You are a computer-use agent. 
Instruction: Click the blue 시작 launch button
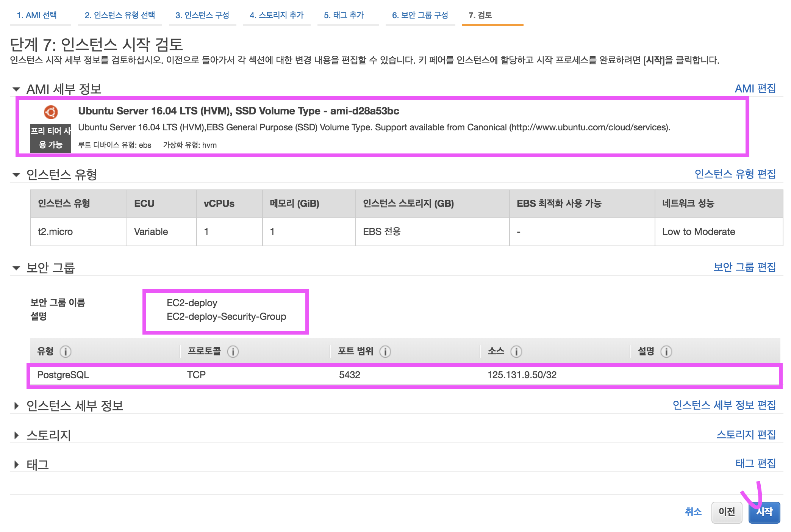[x=764, y=512]
